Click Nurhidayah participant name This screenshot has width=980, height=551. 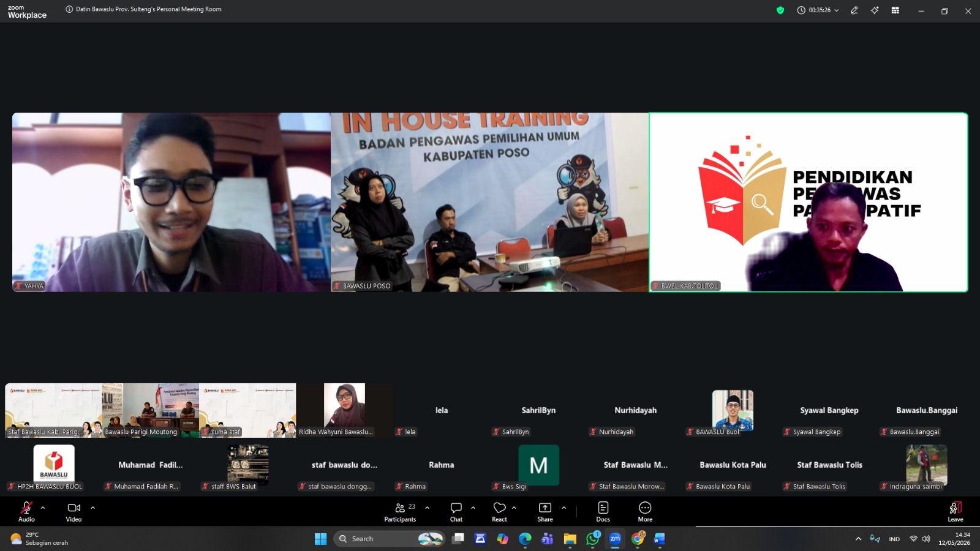(636, 410)
